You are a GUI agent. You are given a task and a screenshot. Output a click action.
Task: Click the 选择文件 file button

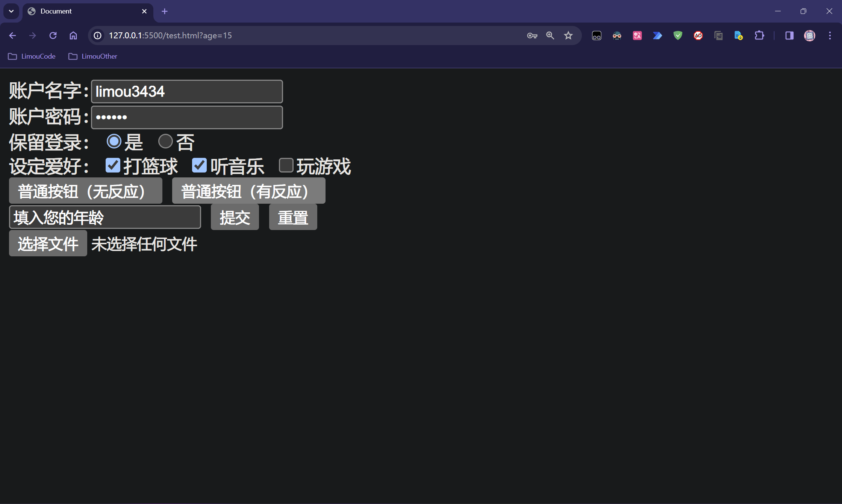[48, 244]
